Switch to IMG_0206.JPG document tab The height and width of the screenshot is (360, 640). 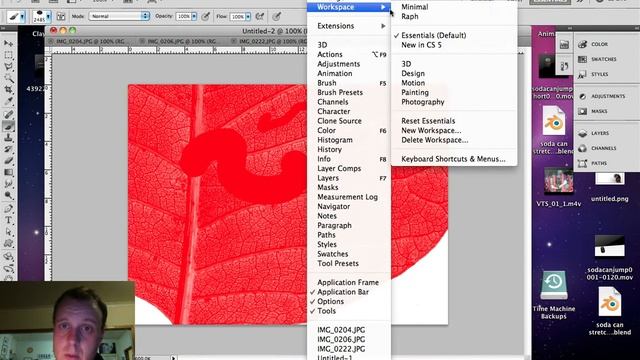[x=181, y=41]
